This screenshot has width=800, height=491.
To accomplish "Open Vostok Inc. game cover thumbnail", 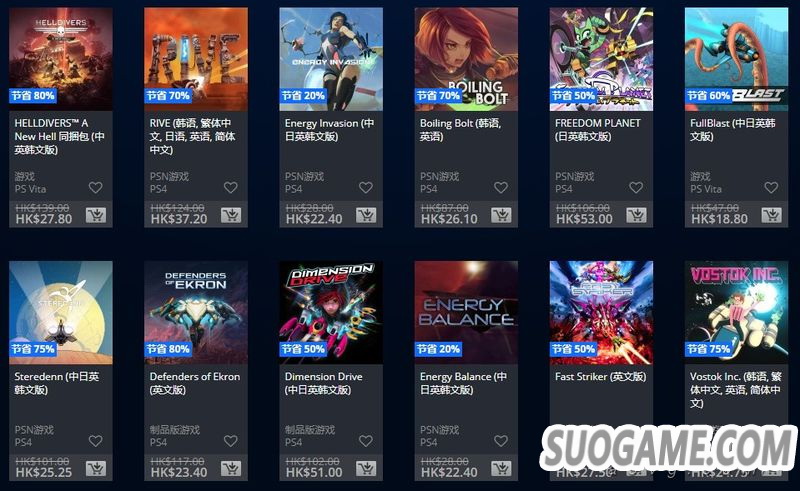I will [x=736, y=312].
